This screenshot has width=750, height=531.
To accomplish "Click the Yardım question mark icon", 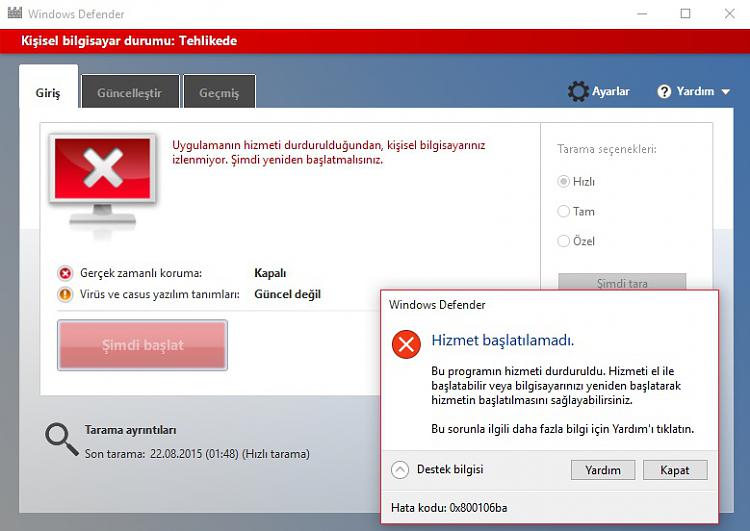I will coord(664,91).
